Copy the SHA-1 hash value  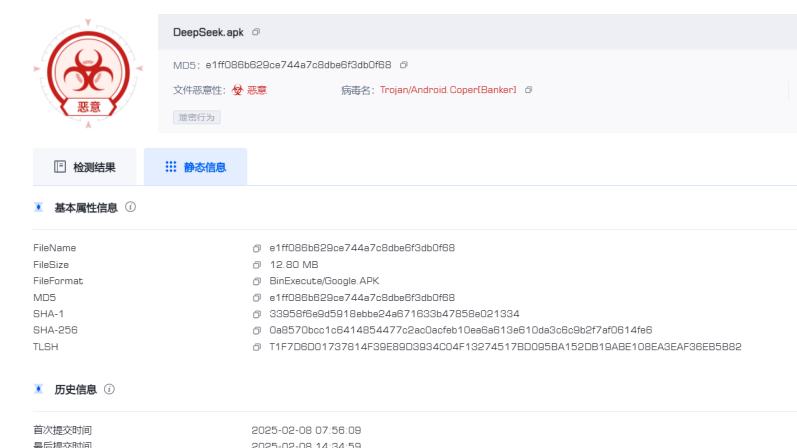[257, 314]
